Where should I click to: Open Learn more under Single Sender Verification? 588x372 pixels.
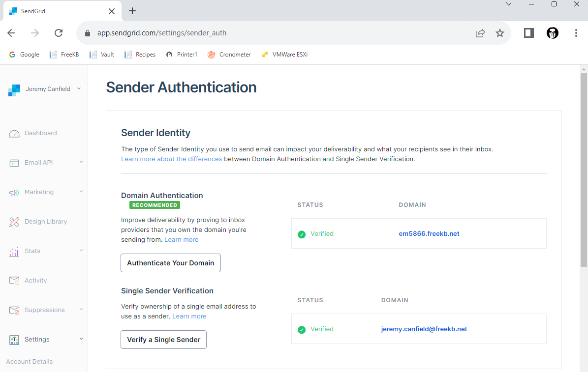tap(189, 316)
